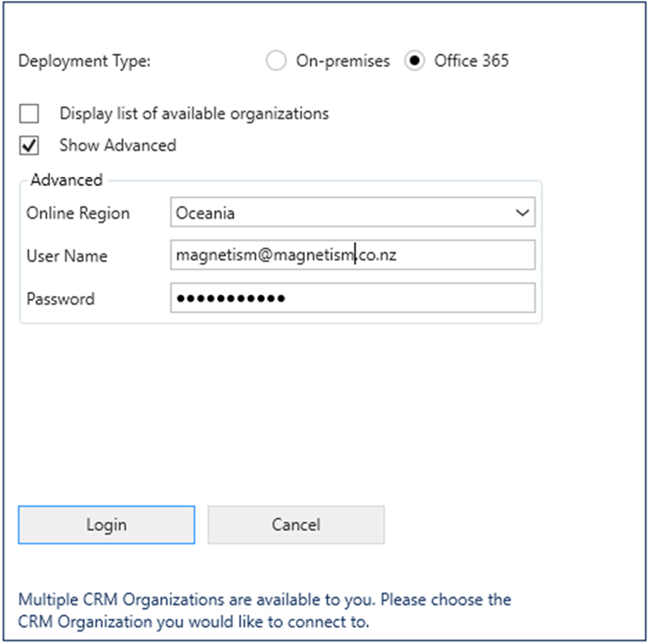
Task: Click the multiple CRM Organizations message text
Action: pyautogui.click(x=264, y=610)
